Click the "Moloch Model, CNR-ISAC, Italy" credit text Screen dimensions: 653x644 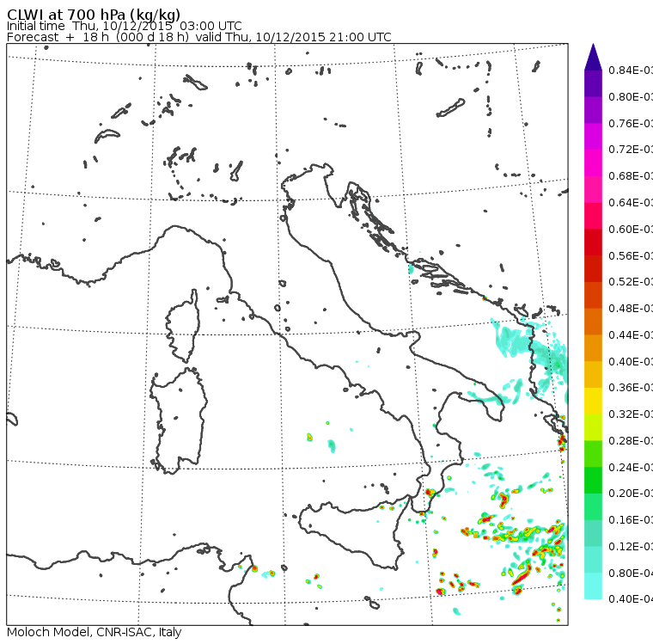[x=95, y=632]
